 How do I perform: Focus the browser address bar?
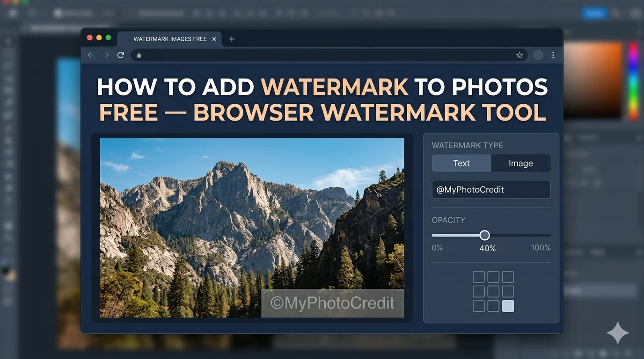click(x=328, y=55)
